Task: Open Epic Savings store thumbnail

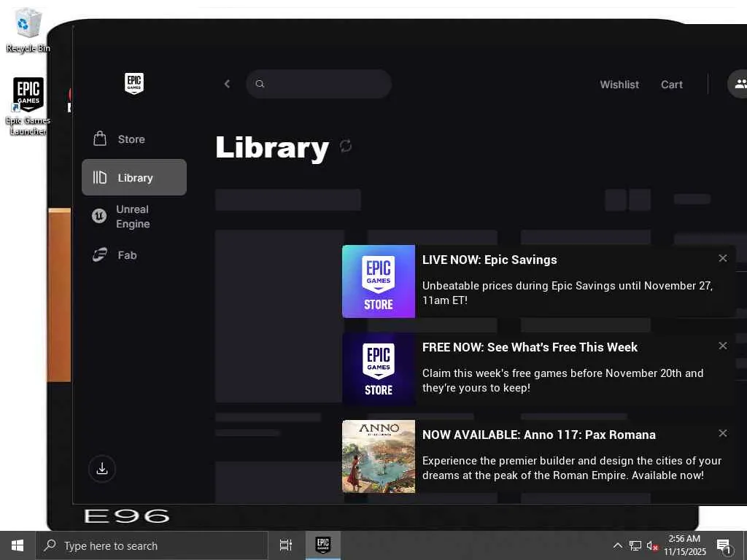Action: tap(379, 281)
